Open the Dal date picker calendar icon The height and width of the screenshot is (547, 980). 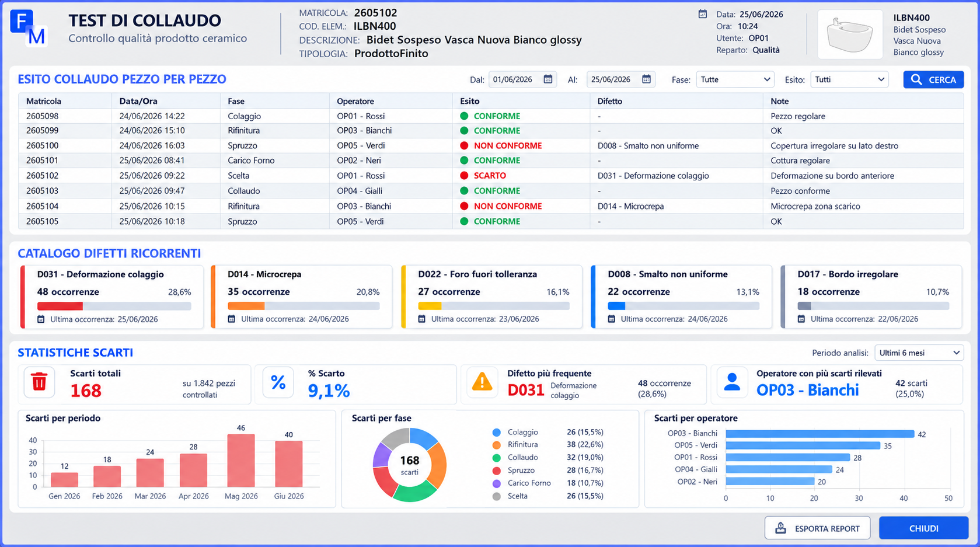547,79
